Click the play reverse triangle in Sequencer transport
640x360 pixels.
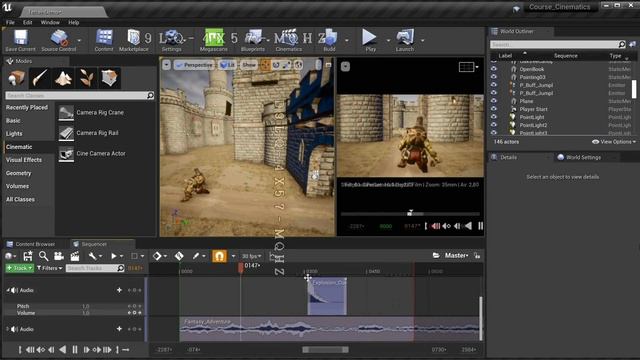(x=62, y=350)
